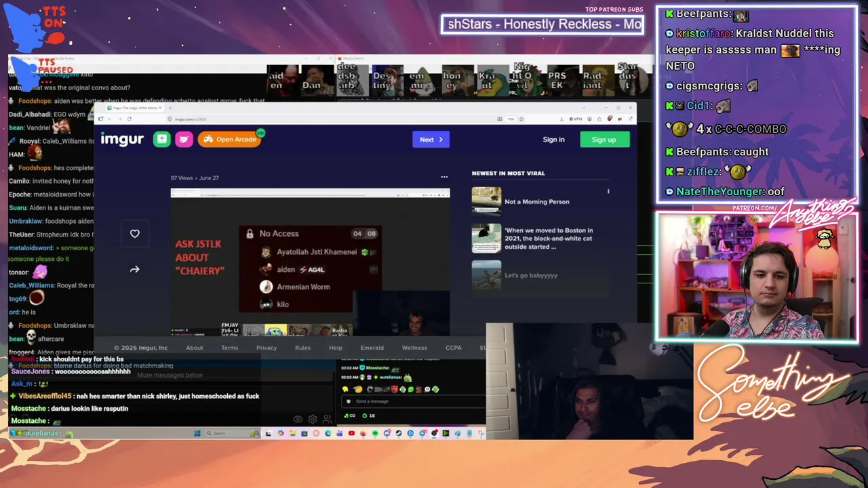This screenshot has height=488, width=868.
Task: Click the About footer link
Action: (195, 348)
